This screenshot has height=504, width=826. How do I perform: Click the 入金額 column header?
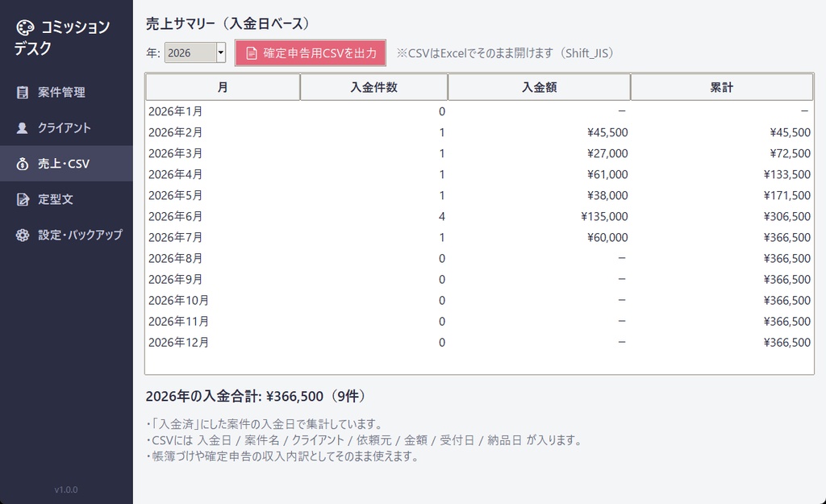click(x=540, y=87)
